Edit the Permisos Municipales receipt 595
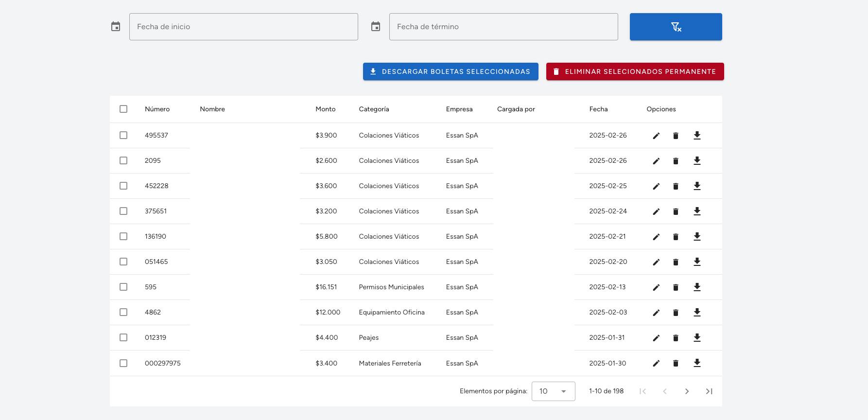 (656, 287)
